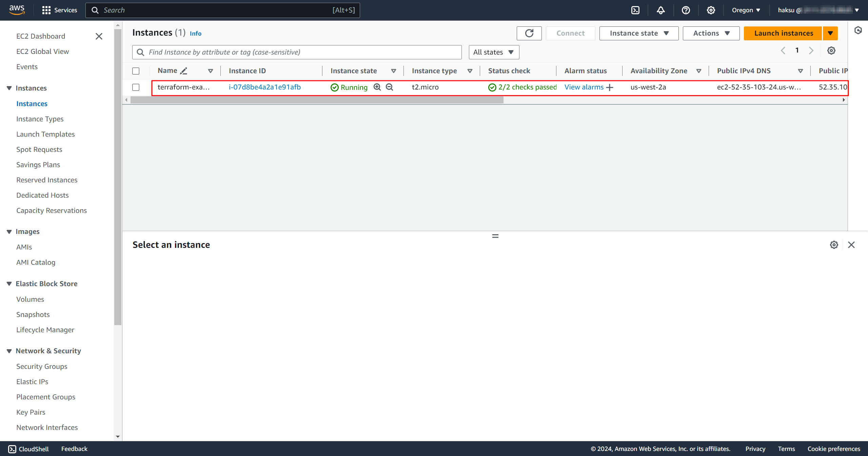Collapse the Elastic Block Store sidebar section

coord(9,284)
